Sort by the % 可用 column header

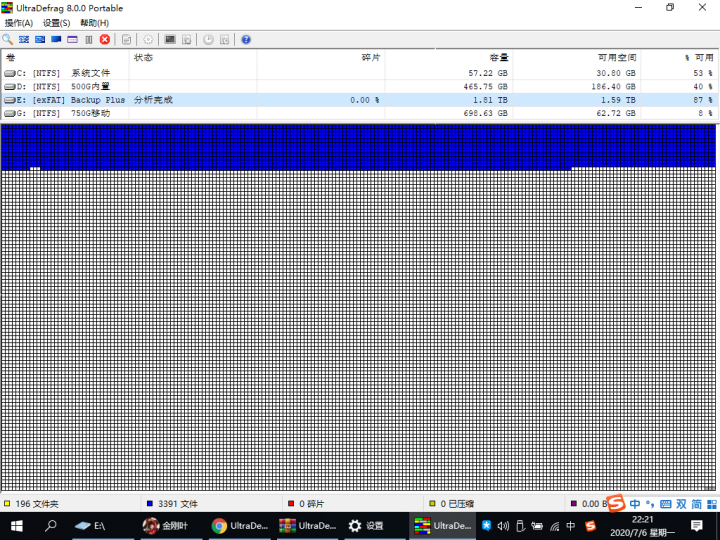pos(679,57)
